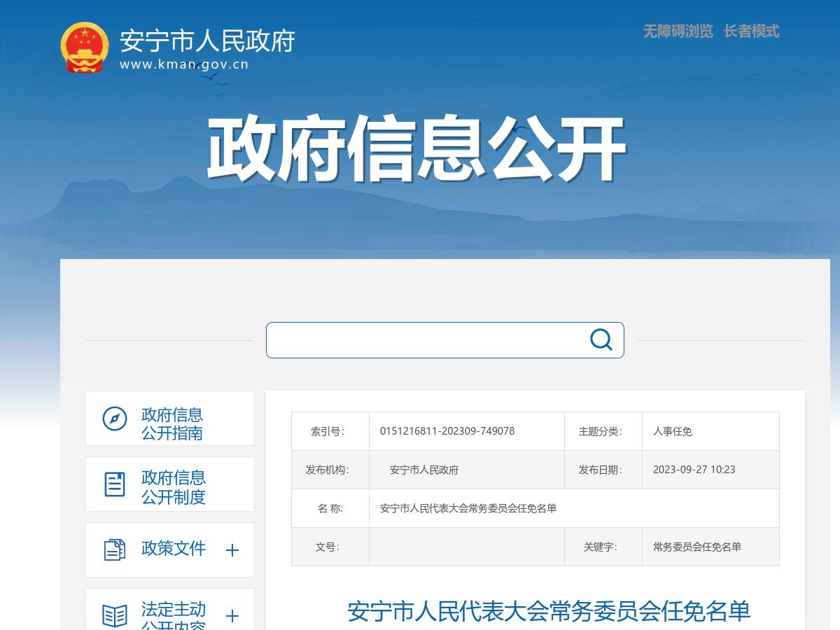Click the magnifier icon to search
The image size is (840, 630).
click(601, 340)
